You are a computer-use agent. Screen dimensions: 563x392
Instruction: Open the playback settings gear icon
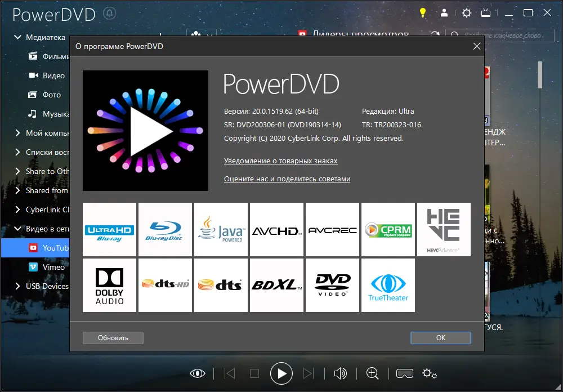click(x=430, y=373)
